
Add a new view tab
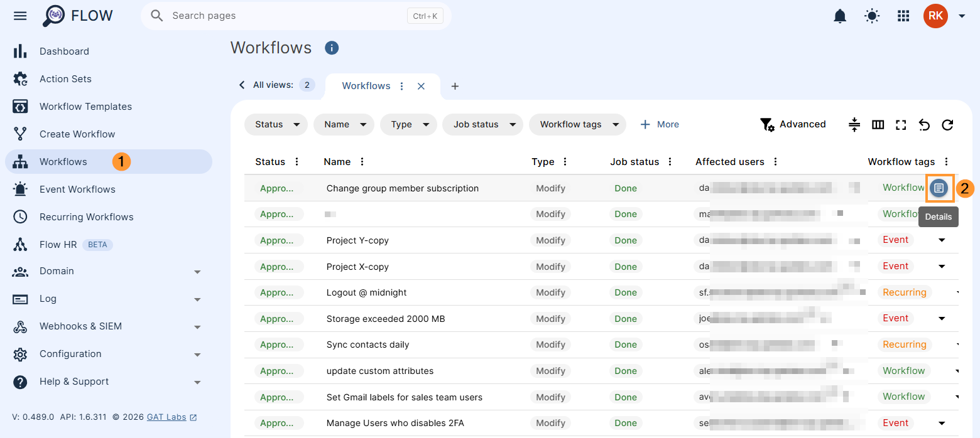coord(455,86)
